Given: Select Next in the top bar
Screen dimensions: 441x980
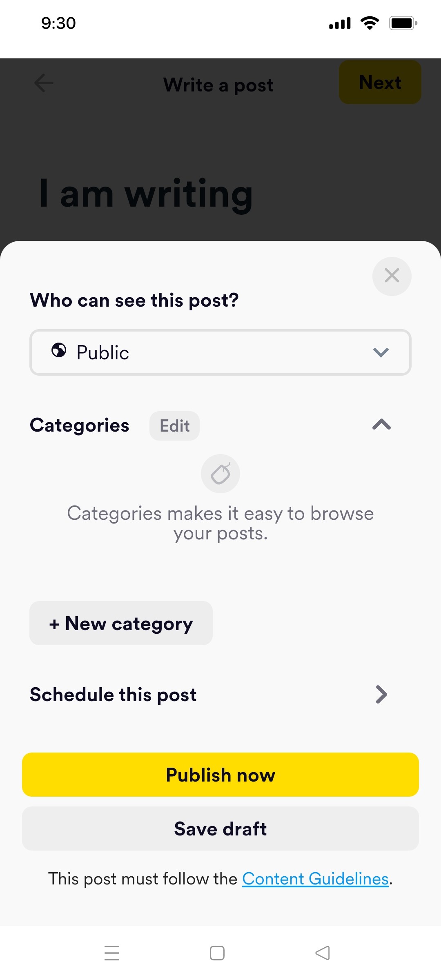Looking at the screenshot, I should pyautogui.click(x=379, y=82).
